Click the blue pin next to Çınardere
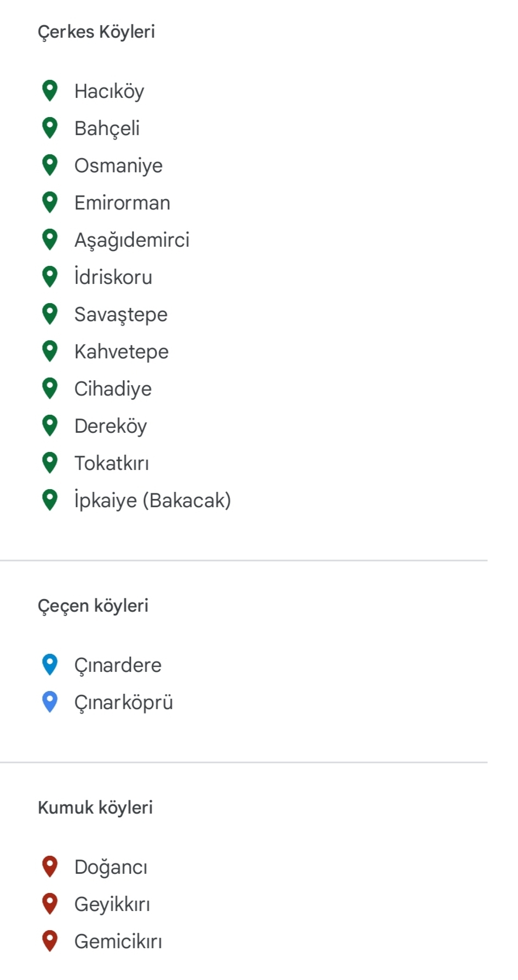The height and width of the screenshot is (980, 518). tap(50, 664)
